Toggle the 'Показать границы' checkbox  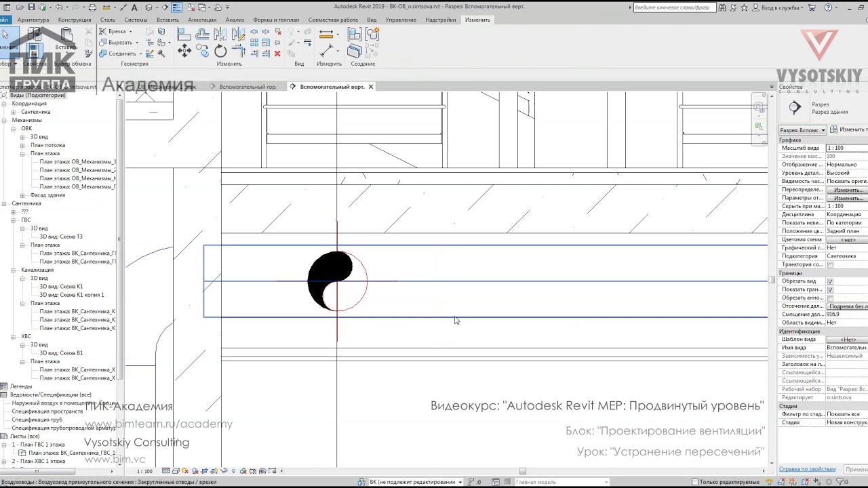830,289
